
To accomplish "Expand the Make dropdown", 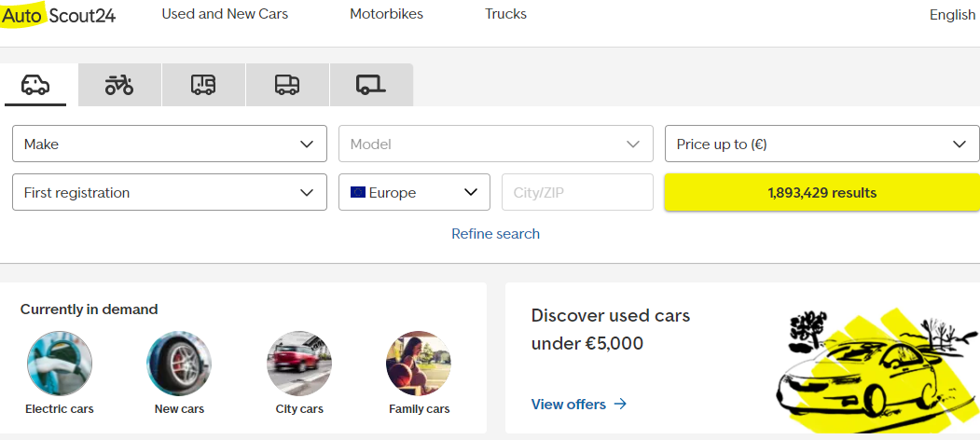I will 170,144.
